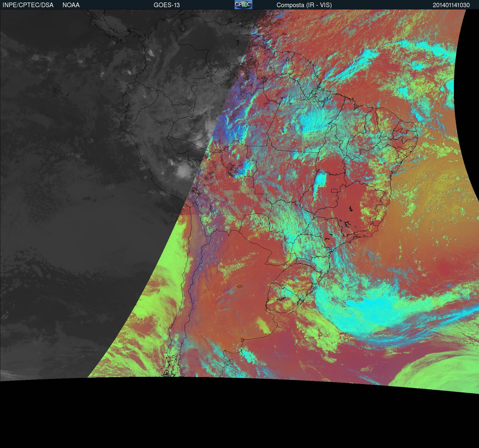
Task: Click the CPTEC logo in the header
Action: (x=243, y=5)
